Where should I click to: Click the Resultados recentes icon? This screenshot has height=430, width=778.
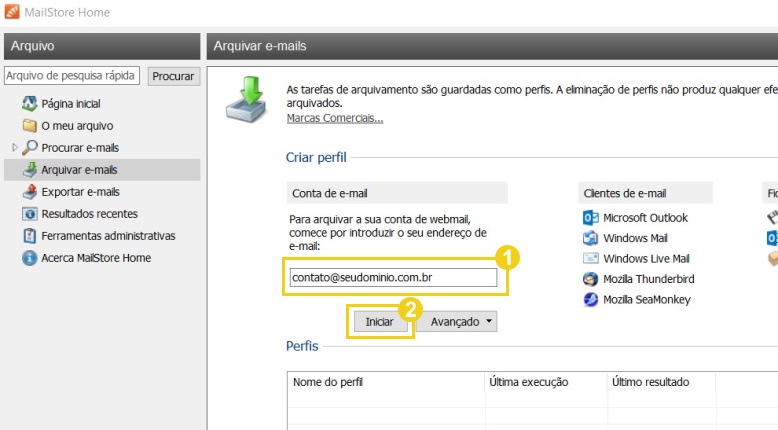29,214
